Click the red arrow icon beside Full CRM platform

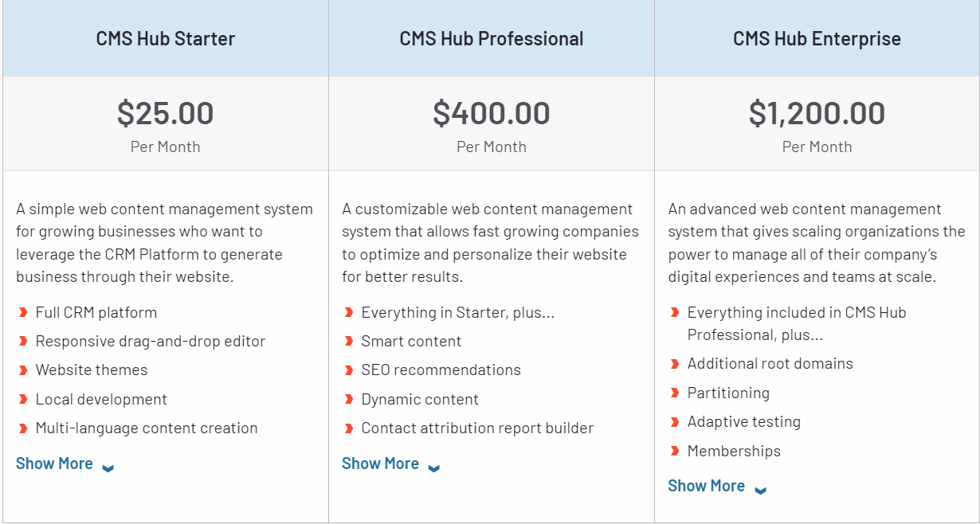tap(25, 312)
